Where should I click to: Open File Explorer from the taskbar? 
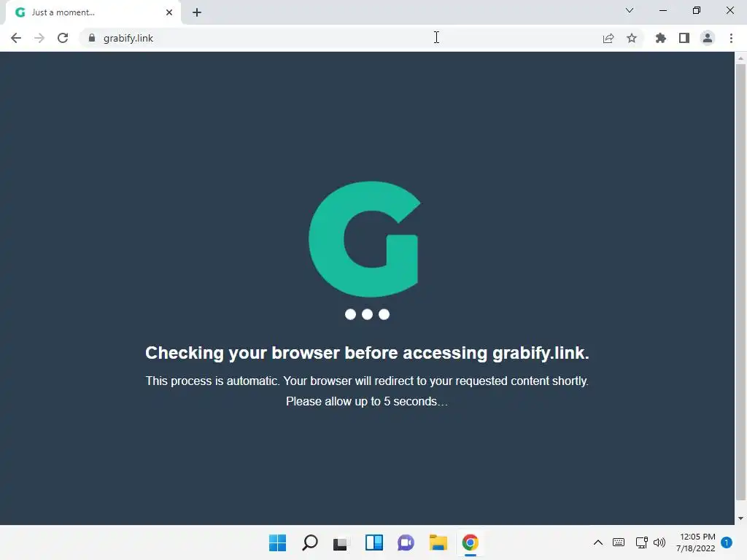click(438, 542)
